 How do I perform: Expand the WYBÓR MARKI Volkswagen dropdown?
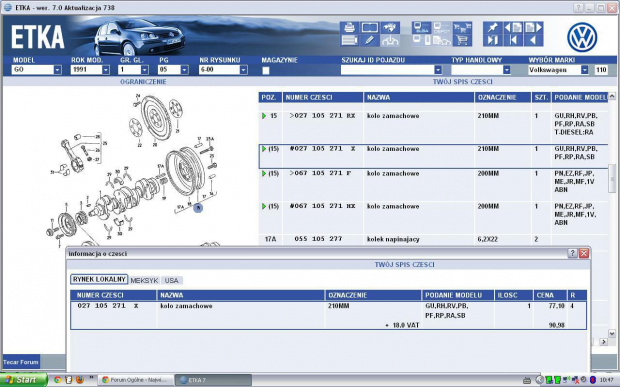(x=584, y=70)
